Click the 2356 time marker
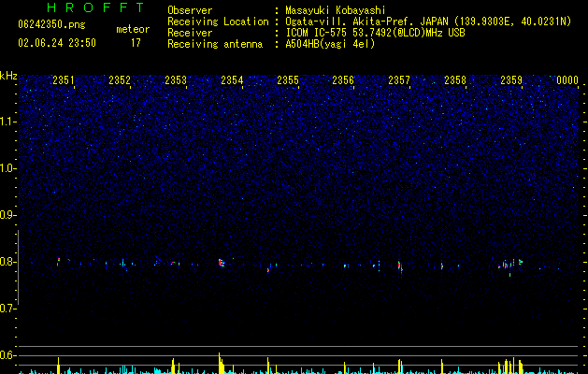This screenshot has width=588, height=374. (343, 80)
